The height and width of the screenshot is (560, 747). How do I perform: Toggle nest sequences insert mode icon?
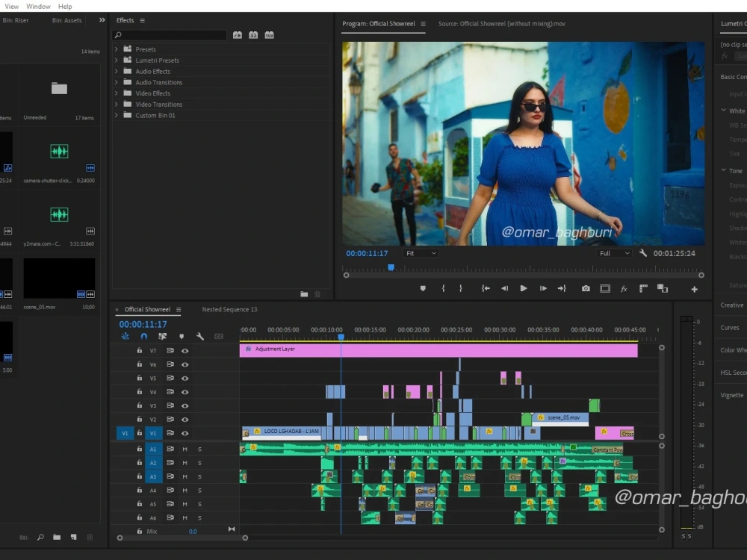tap(125, 336)
